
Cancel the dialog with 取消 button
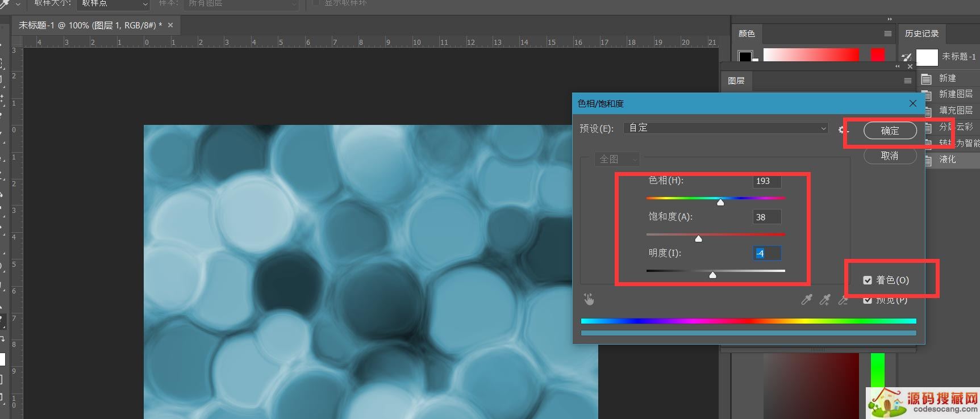(890, 156)
